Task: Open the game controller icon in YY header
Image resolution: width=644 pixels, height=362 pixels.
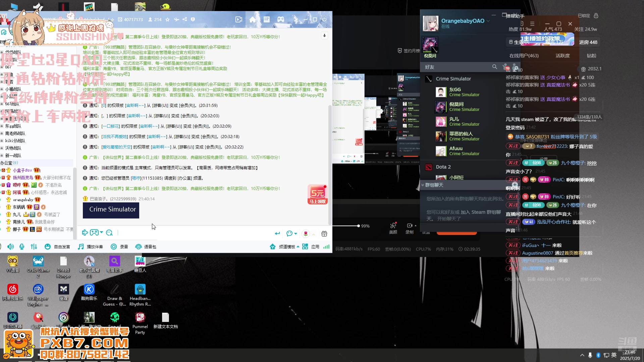Action: coord(281,19)
